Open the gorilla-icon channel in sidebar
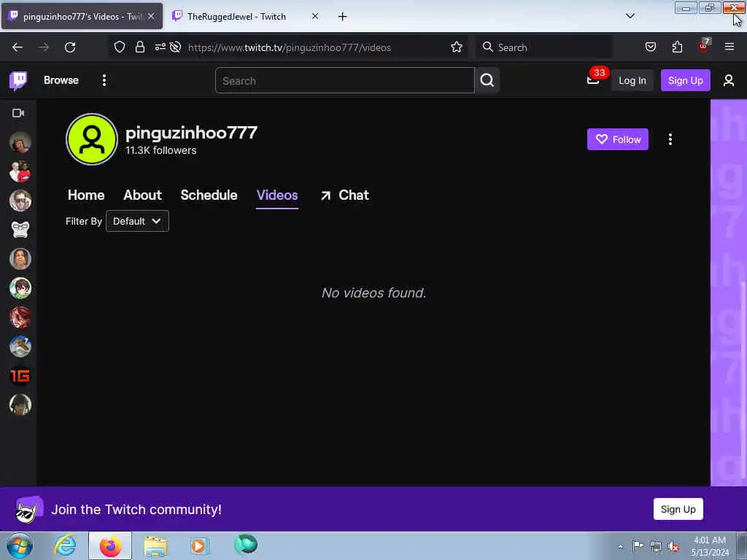 (x=20, y=230)
